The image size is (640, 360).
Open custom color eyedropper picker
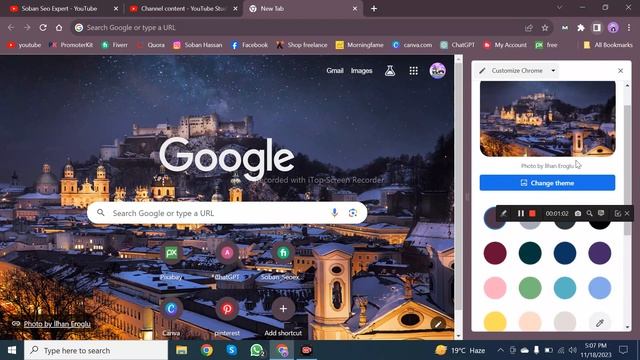coord(600,323)
